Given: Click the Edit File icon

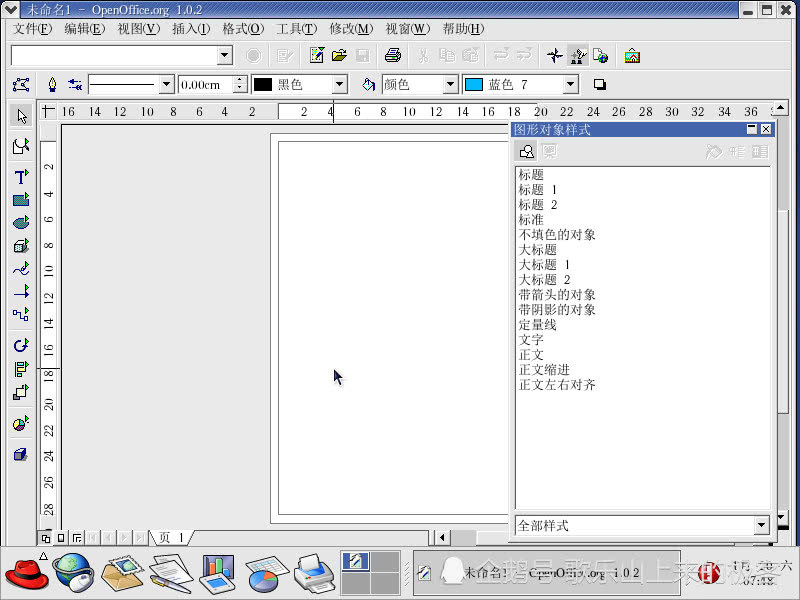Looking at the screenshot, I should (285, 55).
